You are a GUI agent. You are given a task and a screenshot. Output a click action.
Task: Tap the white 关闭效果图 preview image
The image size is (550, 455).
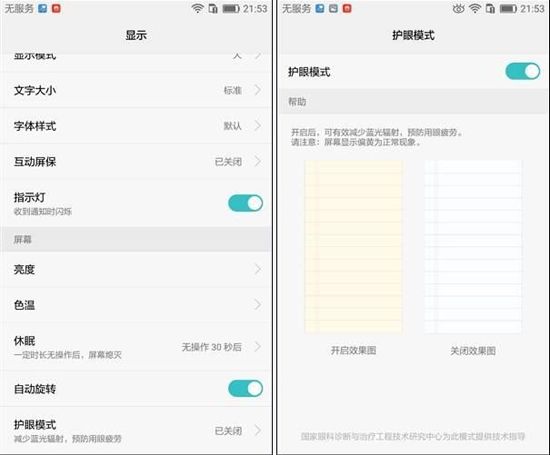click(473, 247)
